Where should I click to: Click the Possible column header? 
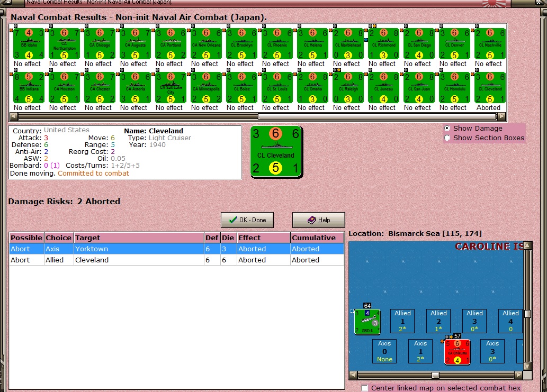[x=26, y=238]
